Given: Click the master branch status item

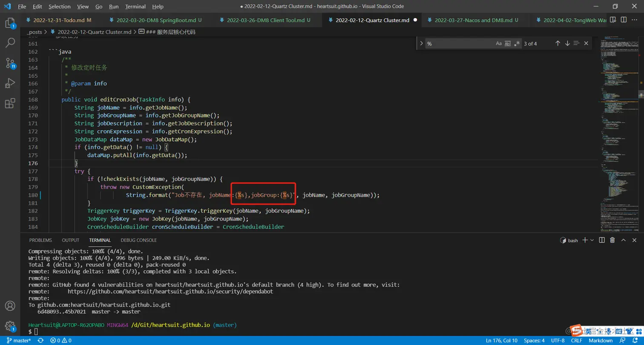Looking at the screenshot, I should tap(19, 340).
